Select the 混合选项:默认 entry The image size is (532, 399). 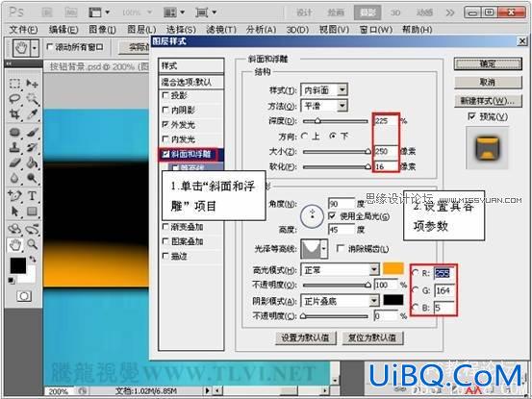[191, 82]
